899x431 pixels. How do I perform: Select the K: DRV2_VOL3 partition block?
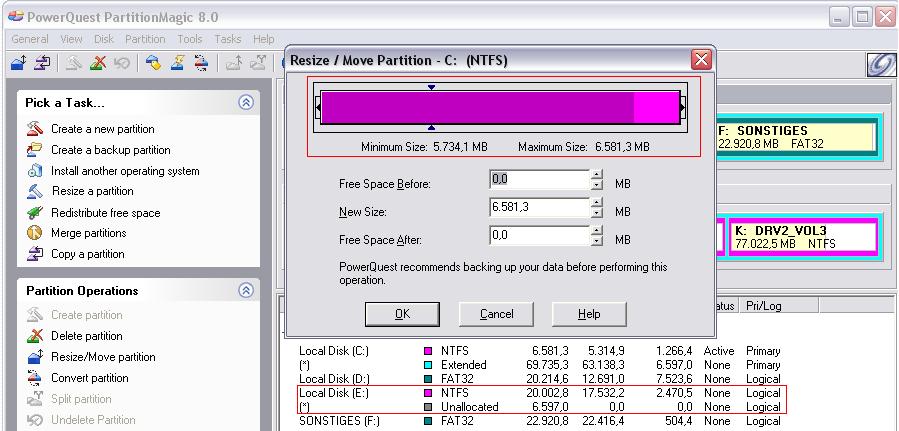click(805, 238)
